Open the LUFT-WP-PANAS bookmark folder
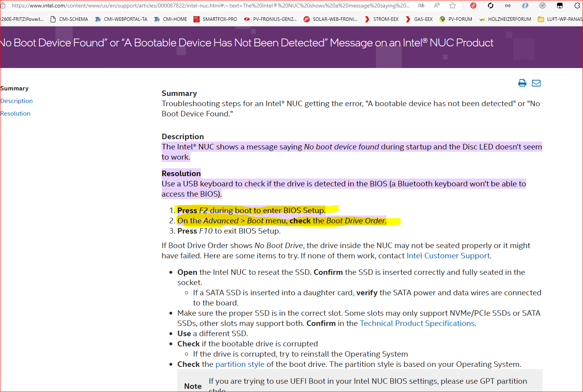Viewport: 583px width, 392px height. point(560,19)
